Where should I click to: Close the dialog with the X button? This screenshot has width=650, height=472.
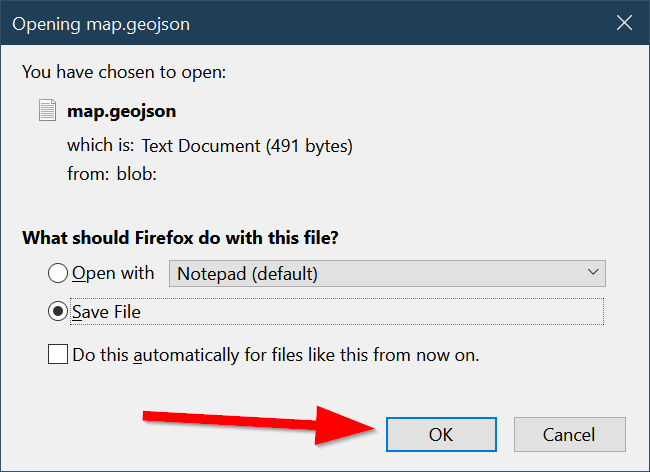point(623,21)
